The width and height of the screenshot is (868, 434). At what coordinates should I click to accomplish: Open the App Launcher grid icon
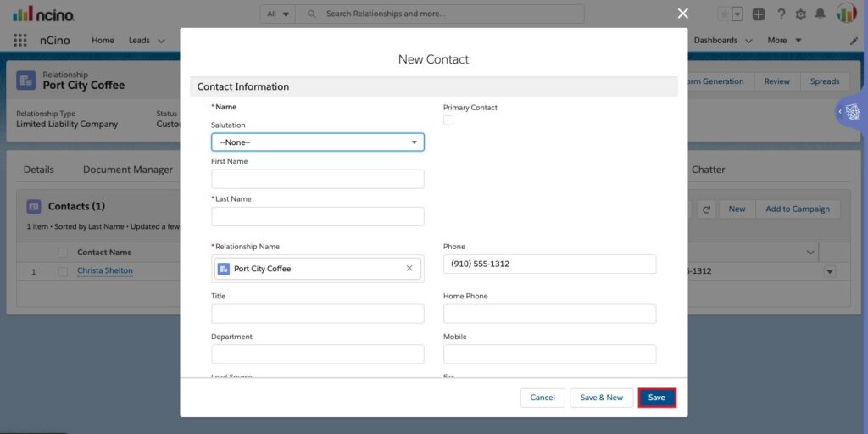[20, 40]
